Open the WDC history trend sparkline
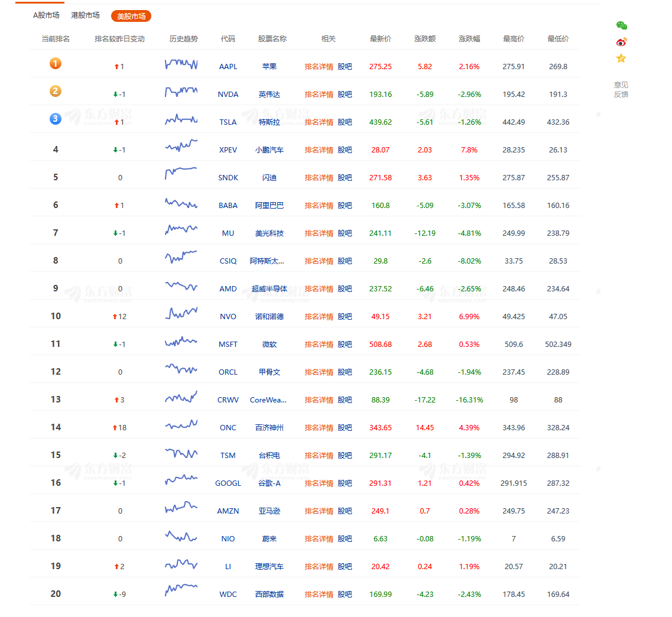 pos(181,590)
